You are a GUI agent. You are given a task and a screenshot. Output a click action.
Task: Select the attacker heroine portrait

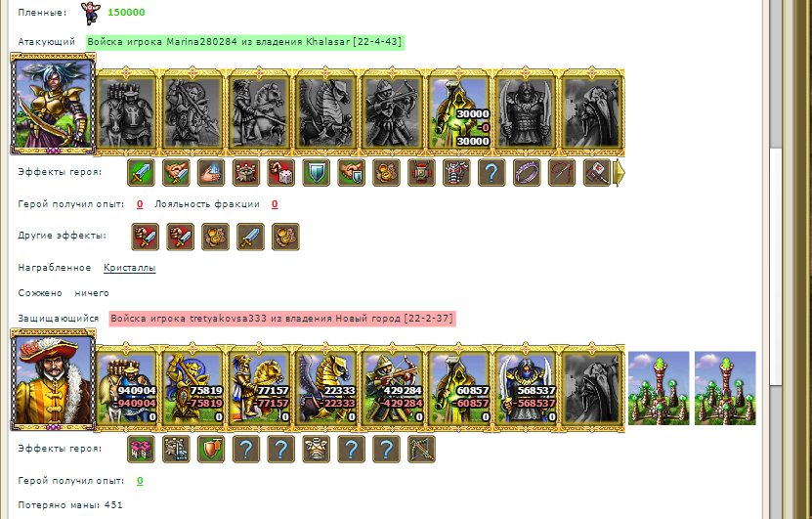[53, 104]
